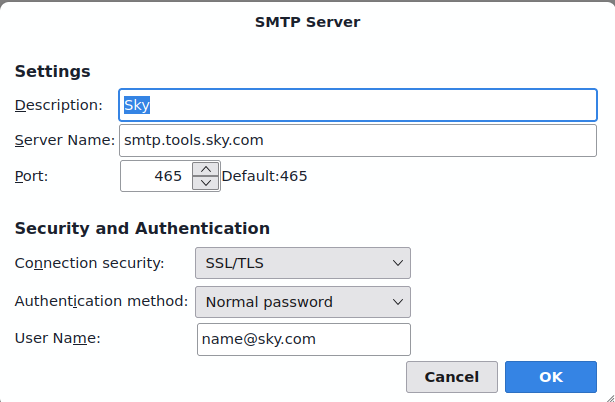Viewport: 615px width, 402px height.
Task: Increase the port with the up arrow
Action: coord(206,169)
